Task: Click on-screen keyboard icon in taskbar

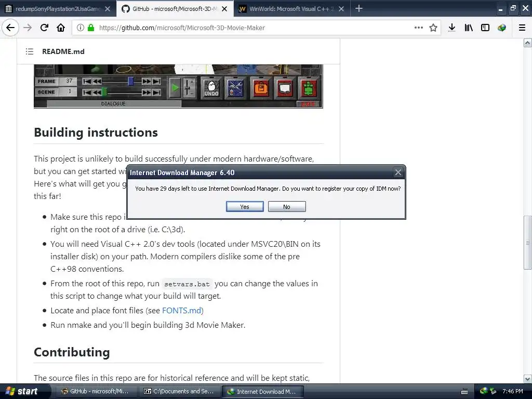Action: click(464, 392)
